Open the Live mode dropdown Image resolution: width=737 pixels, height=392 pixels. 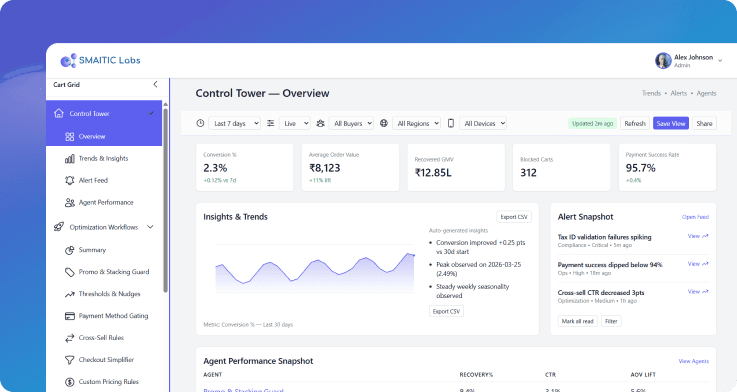[x=295, y=123]
